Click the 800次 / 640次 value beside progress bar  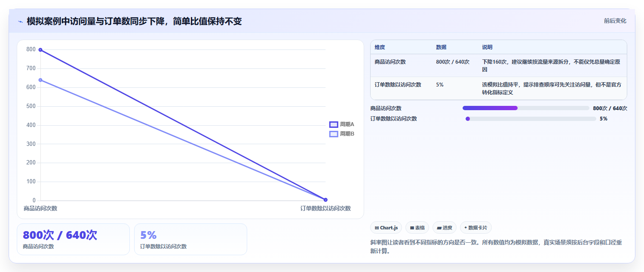coord(610,108)
